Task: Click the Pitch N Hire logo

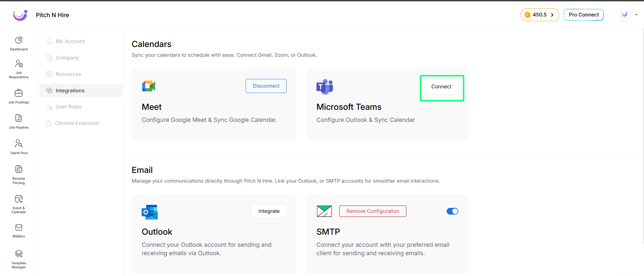Action: (x=20, y=15)
